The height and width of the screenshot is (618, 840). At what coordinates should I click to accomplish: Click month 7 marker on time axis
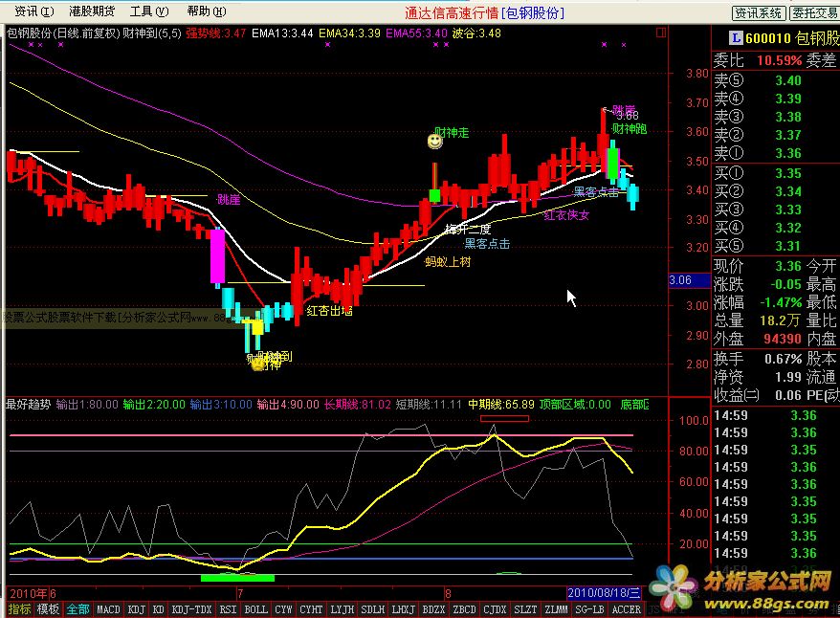click(x=240, y=593)
